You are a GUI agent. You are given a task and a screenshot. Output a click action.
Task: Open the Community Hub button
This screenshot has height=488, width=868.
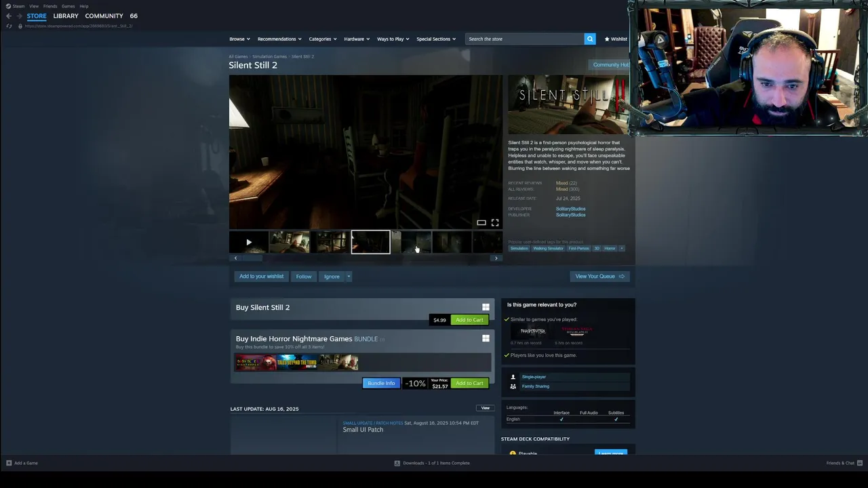(610, 65)
